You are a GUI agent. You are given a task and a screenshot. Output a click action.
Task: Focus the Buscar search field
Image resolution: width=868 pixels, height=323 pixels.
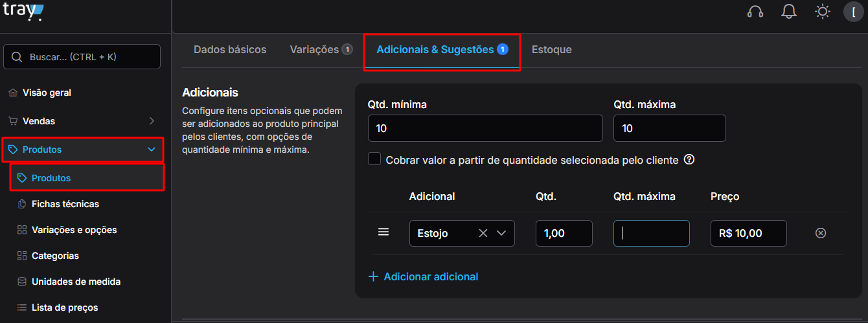[x=82, y=57]
